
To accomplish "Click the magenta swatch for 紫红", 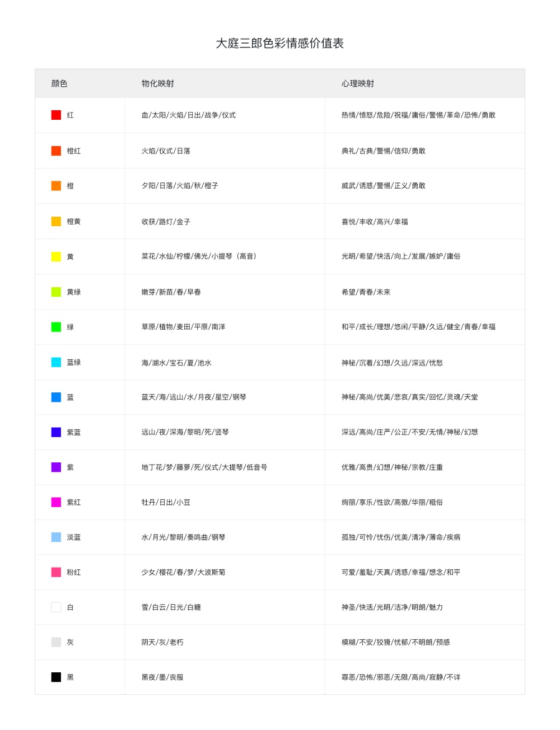I will pyautogui.click(x=56, y=502).
